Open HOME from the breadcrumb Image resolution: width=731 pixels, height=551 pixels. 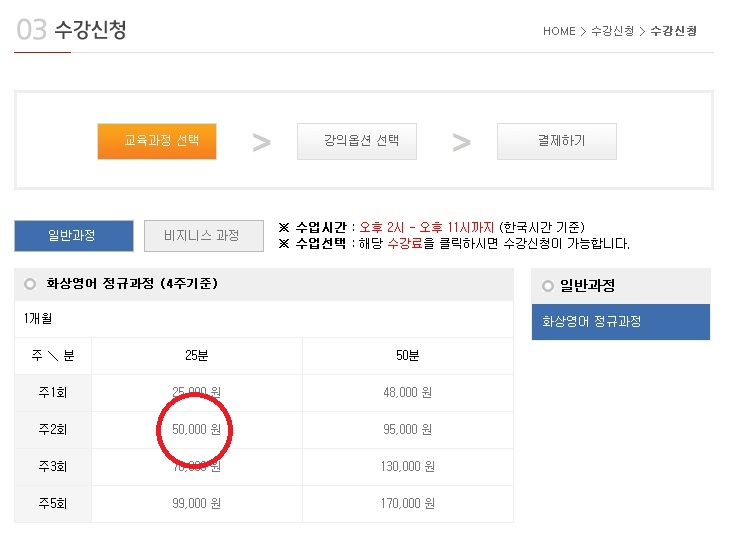click(x=559, y=31)
